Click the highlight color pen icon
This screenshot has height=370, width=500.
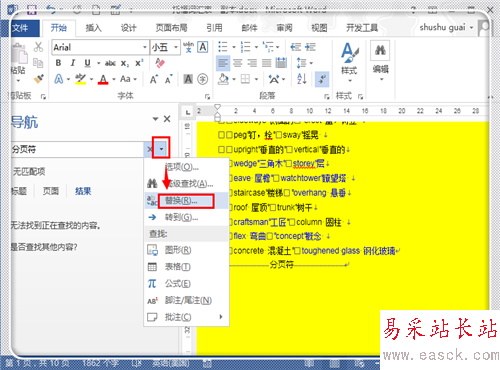pos(80,79)
